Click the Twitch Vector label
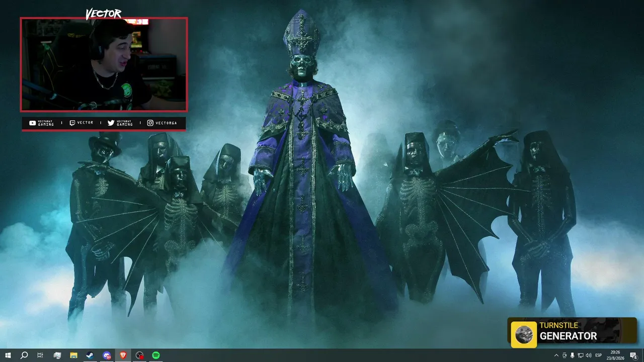 (81, 123)
